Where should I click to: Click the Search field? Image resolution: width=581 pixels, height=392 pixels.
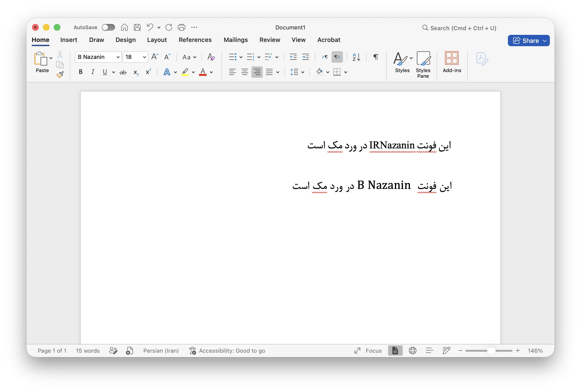pyautogui.click(x=459, y=28)
